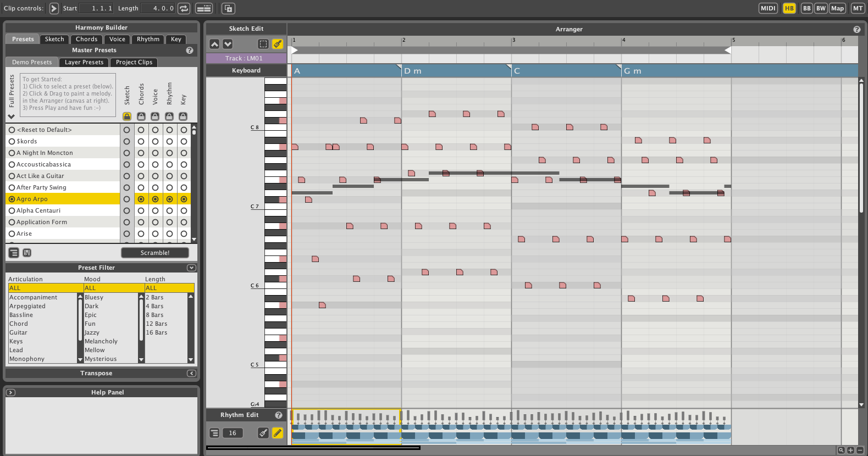Click Length list down scroll arrow
The image size is (868, 456).
click(191, 360)
